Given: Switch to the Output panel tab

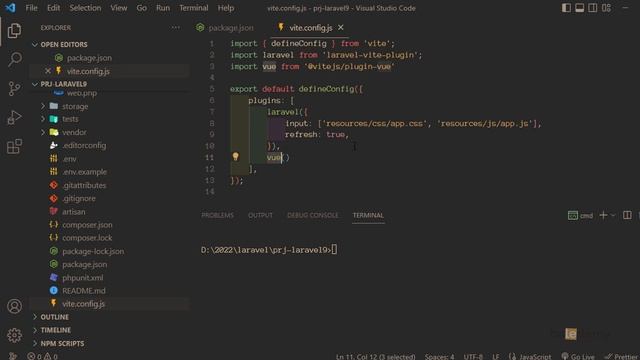Looking at the screenshot, I should 260,215.
